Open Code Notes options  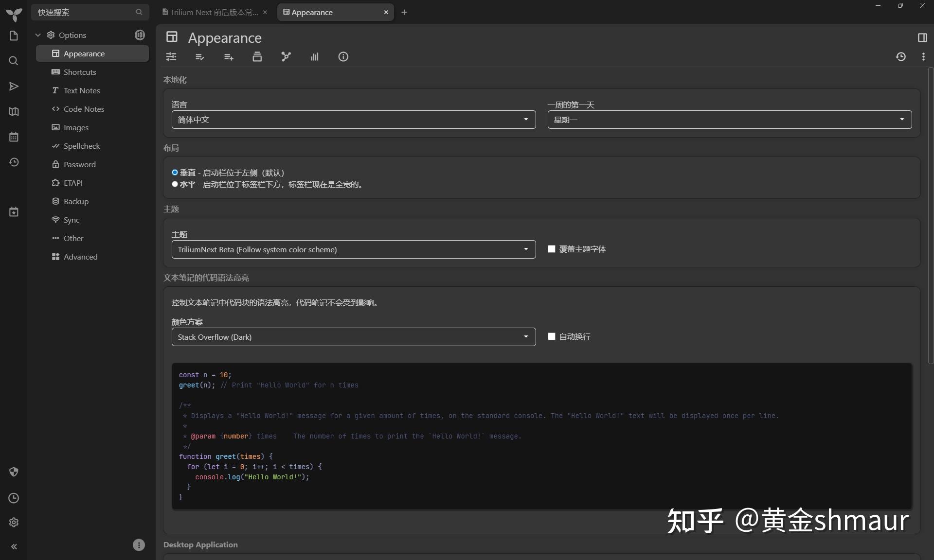coord(84,109)
